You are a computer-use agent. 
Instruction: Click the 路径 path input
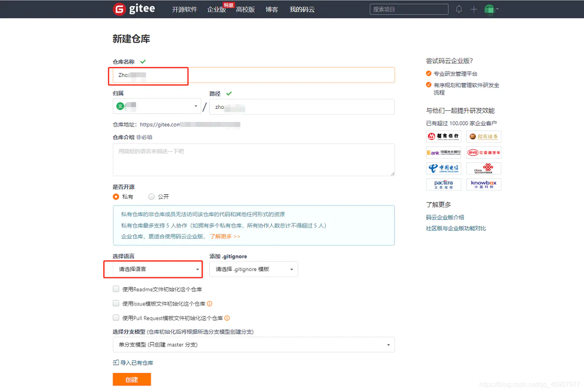[x=302, y=107]
